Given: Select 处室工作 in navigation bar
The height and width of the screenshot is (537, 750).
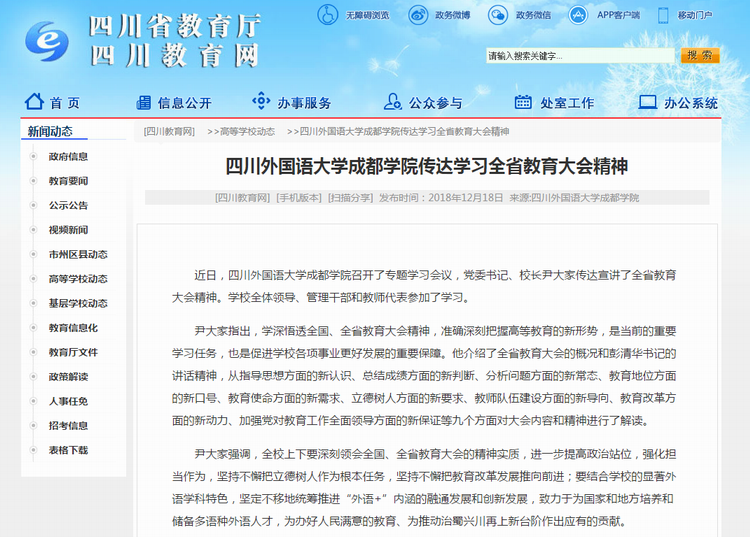Looking at the screenshot, I should (x=566, y=103).
